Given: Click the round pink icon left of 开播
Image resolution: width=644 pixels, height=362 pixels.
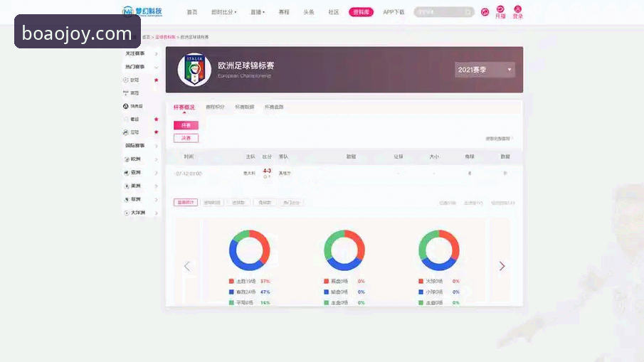Looking at the screenshot, I should coord(485,12).
